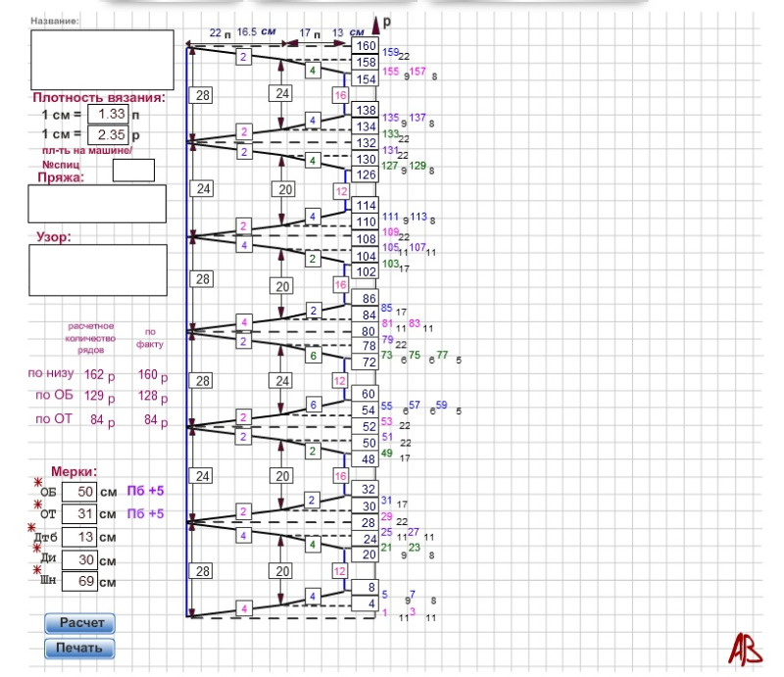Click the row box labeled 86
Image resolution: width=784 pixels, height=677 pixels.
tap(367, 299)
